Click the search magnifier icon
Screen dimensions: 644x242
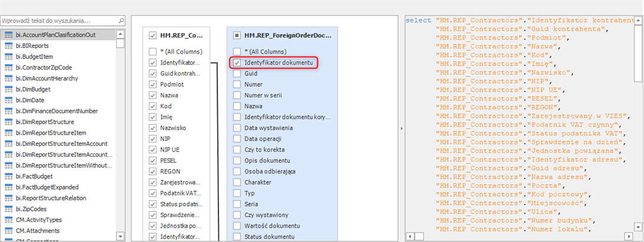[x=121, y=21]
